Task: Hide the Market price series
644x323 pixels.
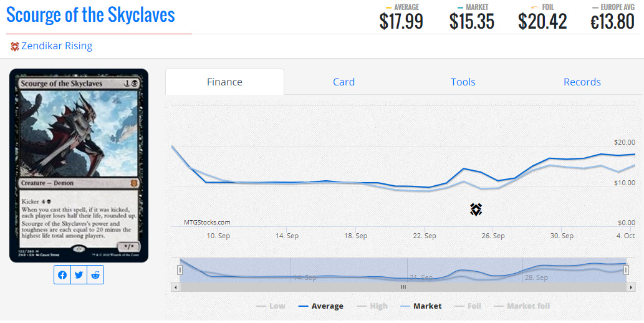Action: (421, 306)
